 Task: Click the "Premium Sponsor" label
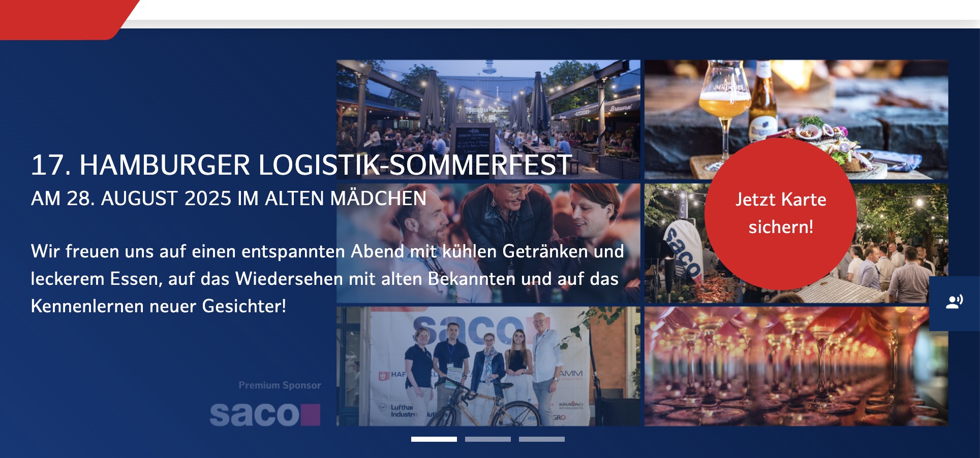(280, 385)
